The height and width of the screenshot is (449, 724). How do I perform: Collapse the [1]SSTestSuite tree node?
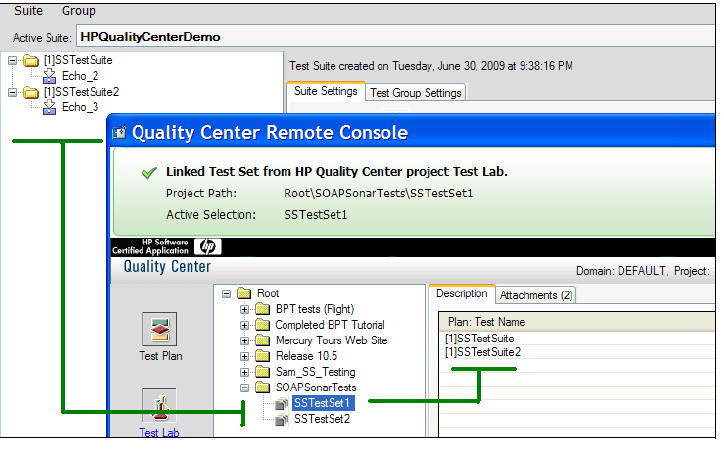pos(12,61)
